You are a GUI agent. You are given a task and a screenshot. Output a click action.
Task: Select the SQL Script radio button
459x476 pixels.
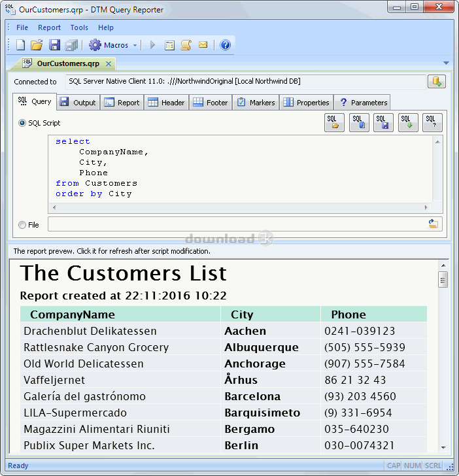(23, 123)
